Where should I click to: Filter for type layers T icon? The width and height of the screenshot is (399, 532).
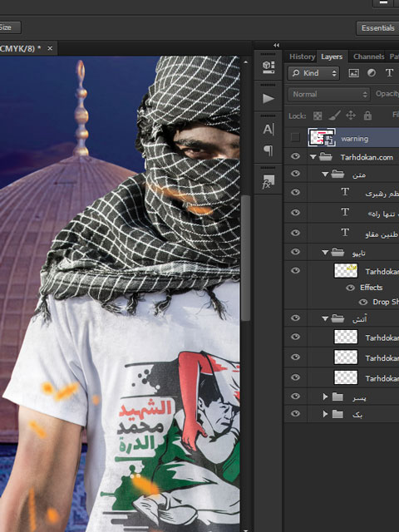(x=389, y=72)
